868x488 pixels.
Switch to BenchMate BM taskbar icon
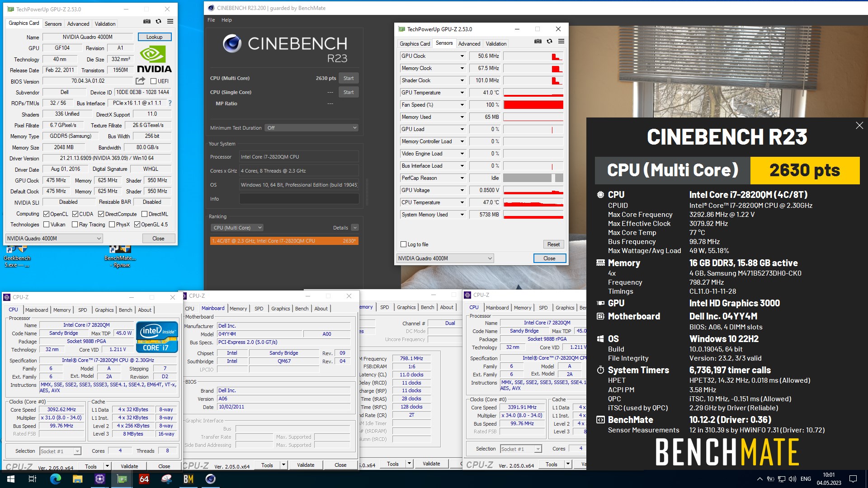click(x=189, y=479)
